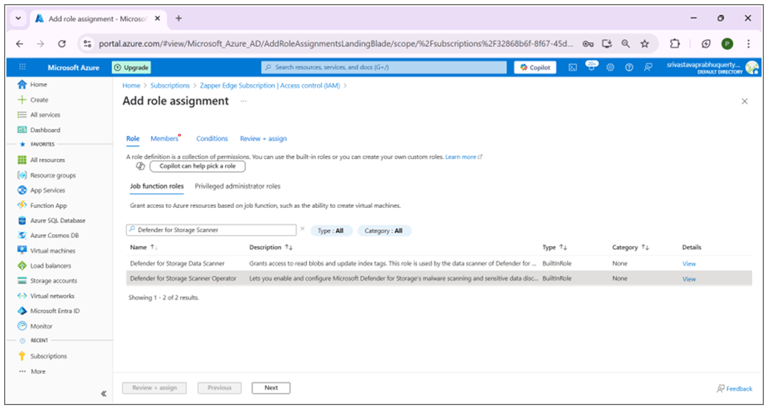The width and height of the screenshot is (768, 408).
Task: Select the Job function roles tab
Action: pos(157,186)
